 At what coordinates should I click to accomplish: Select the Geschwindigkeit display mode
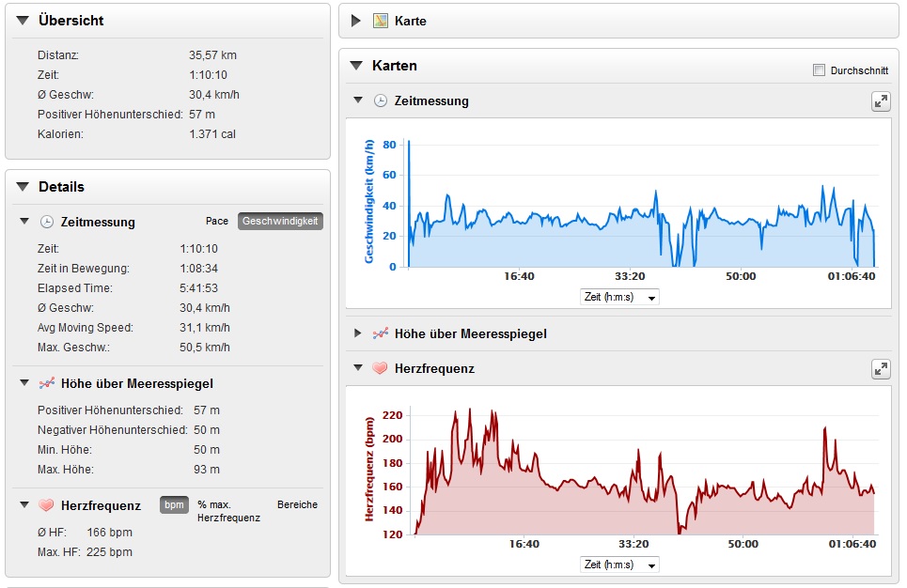click(280, 222)
